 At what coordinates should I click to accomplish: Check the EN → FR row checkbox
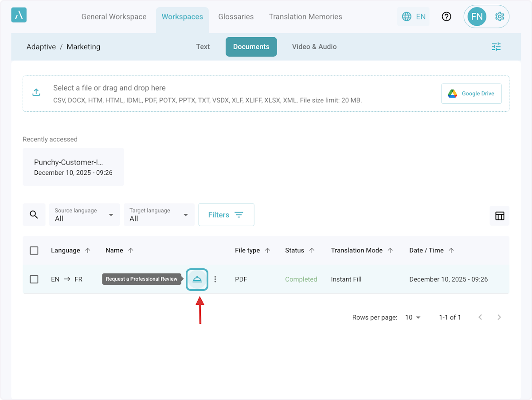coord(34,279)
